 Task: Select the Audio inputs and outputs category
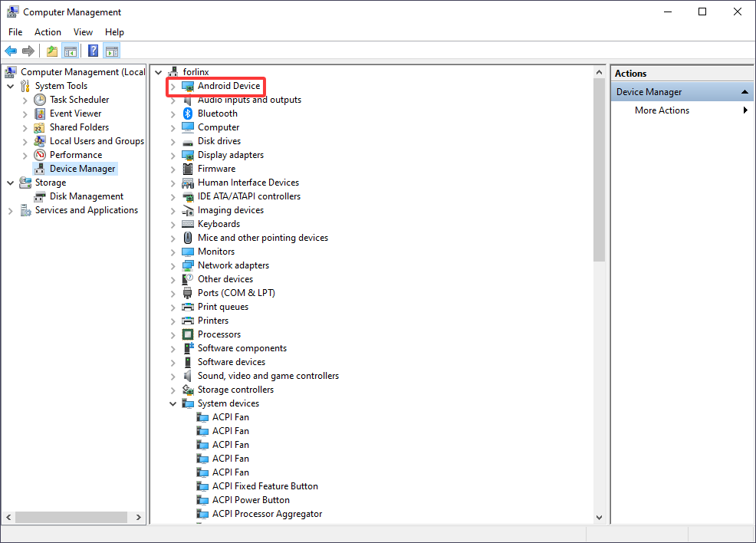[x=249, y=100]
